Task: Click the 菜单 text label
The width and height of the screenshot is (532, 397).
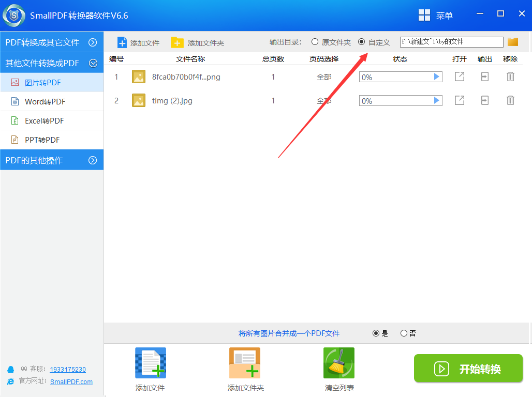Action: [445, 16]
